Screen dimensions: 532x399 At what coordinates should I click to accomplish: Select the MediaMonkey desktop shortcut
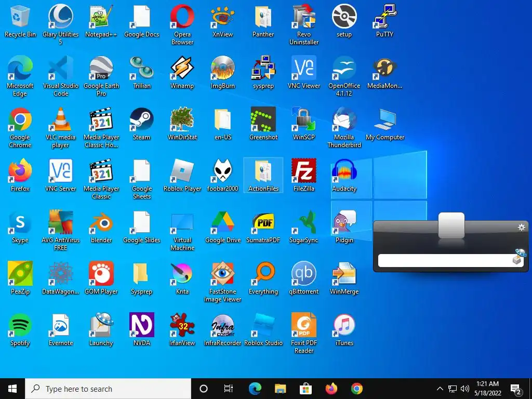click(x=385, y=73)
